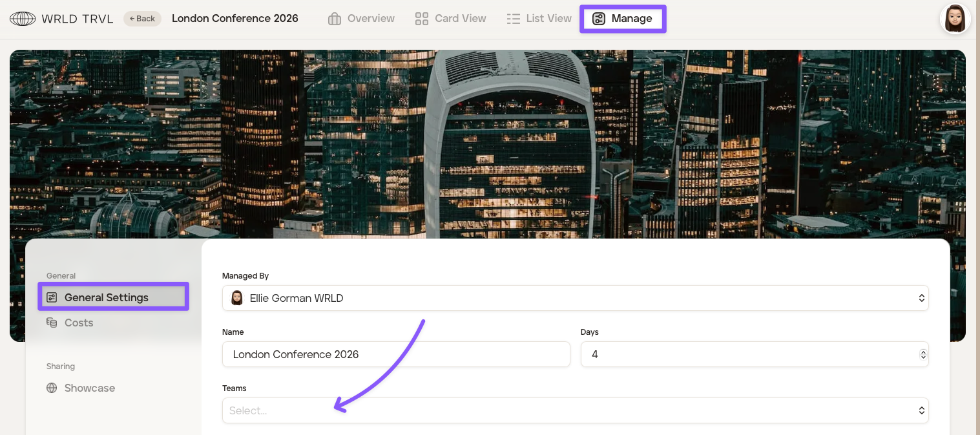
Task: Expand the Managed By dropdown
Action: [921, 298]
